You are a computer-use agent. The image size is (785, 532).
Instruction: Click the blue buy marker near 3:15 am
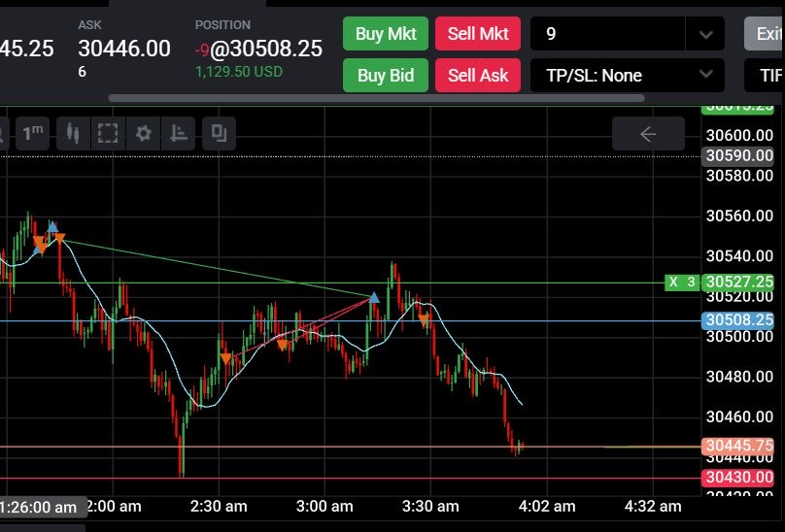pyautogui.click(x=374, y=298)
